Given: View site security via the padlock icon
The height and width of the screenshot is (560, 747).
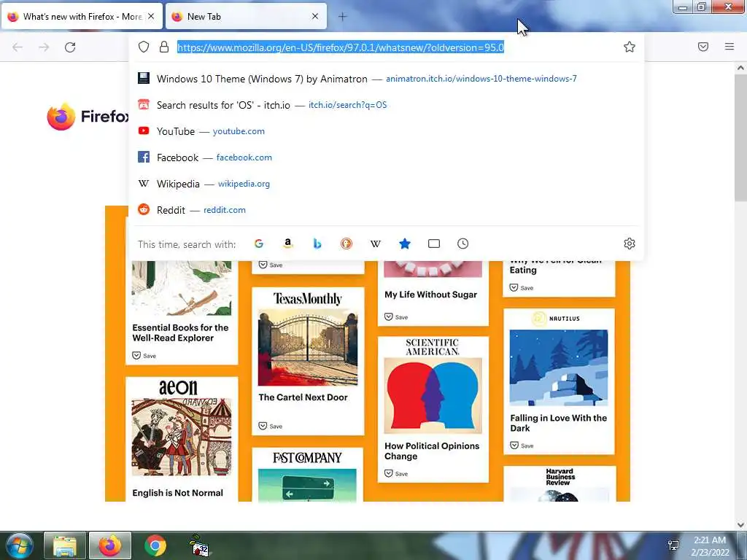Looking at the screenshot, I should 164,47.
